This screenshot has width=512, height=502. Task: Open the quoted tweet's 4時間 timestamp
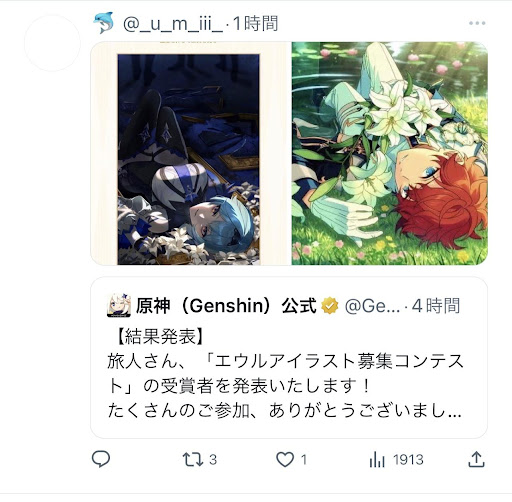[x=436, y=306]
